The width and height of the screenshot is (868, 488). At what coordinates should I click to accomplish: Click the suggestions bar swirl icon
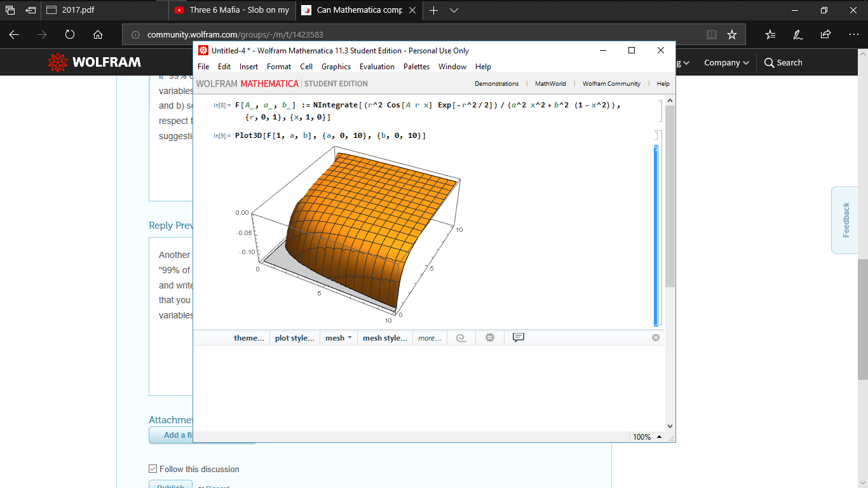pos(461,338)
